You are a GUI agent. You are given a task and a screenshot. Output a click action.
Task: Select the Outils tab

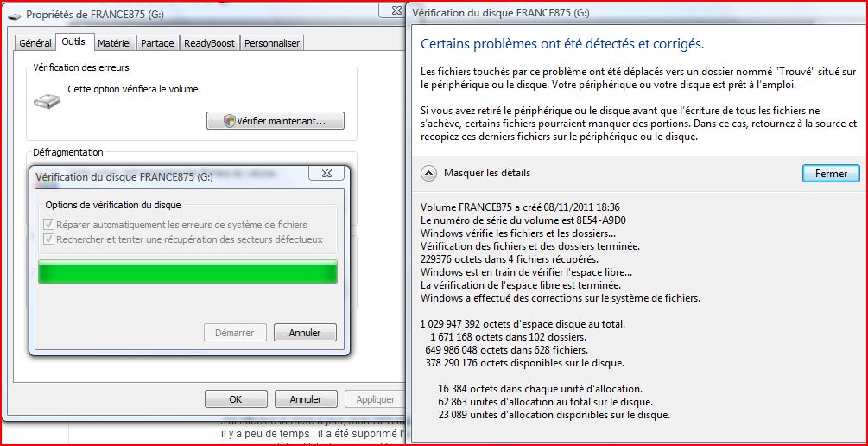point(73,41)
